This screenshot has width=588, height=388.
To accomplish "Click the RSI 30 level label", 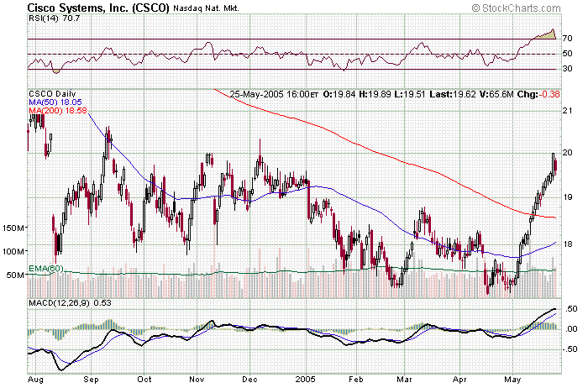I will [x=567, y=69].
